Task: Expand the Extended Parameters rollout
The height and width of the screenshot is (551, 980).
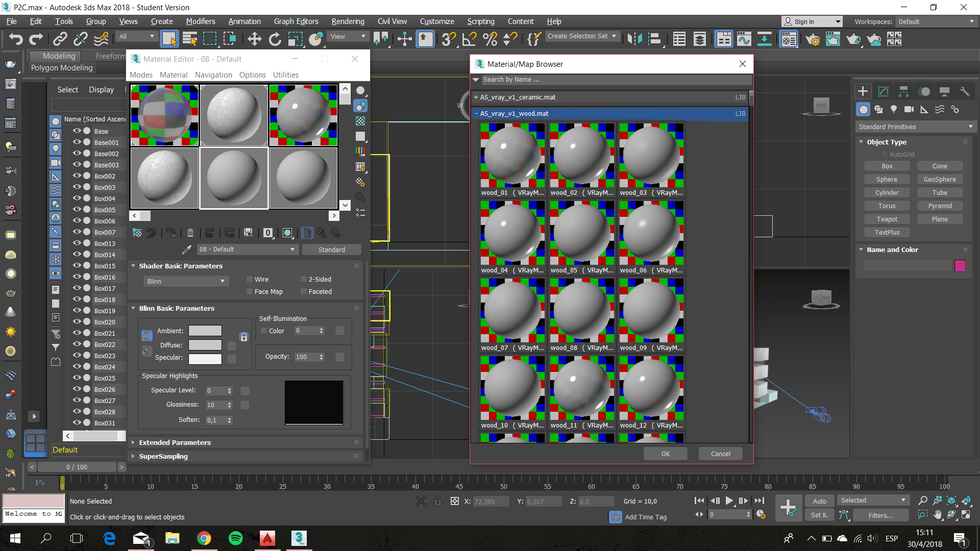Action: tap(175, 442)
